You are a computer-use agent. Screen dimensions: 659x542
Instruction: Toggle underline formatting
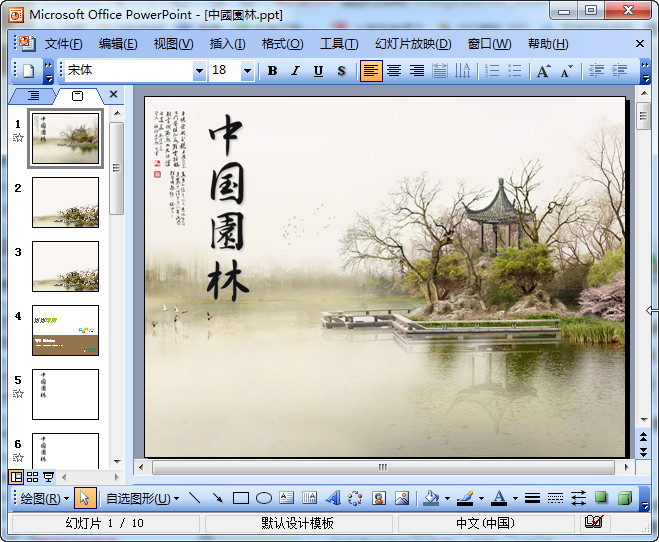point(318,71)
